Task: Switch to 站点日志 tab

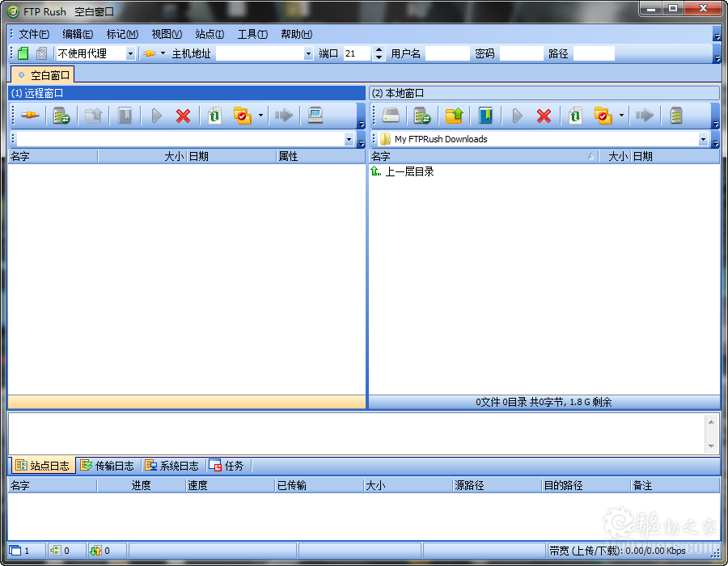Action: (43, 466)
